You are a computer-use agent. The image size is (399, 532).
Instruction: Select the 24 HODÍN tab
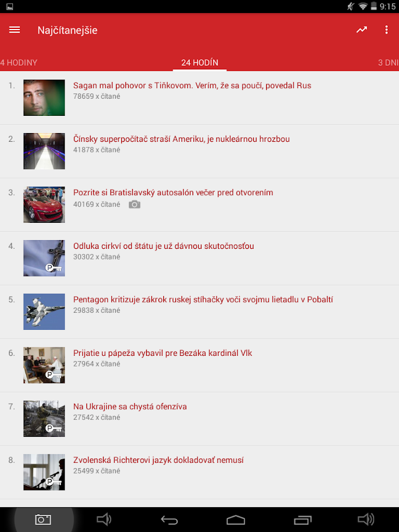(x=200, y=63)
